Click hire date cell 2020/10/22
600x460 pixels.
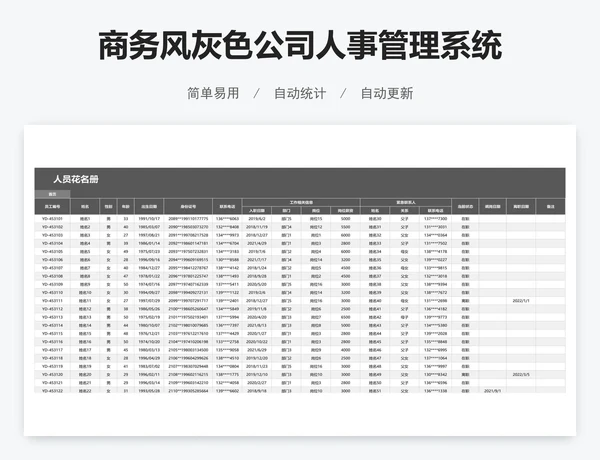tap(257, 342)
